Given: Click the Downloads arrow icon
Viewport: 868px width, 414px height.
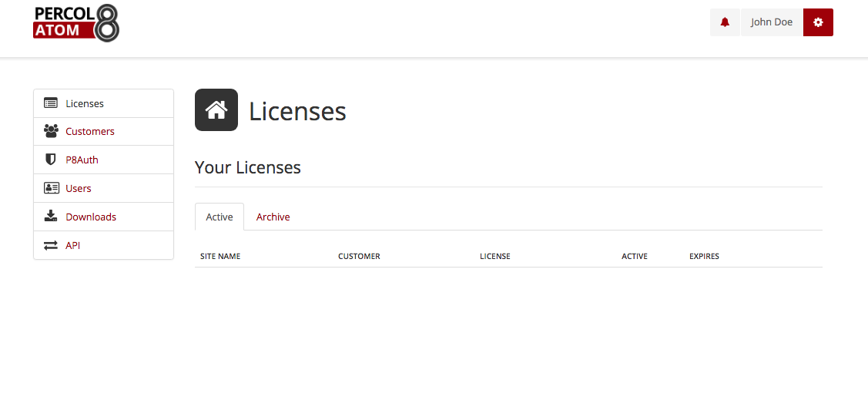Looking at the screenshot, I should click(51, 216).
